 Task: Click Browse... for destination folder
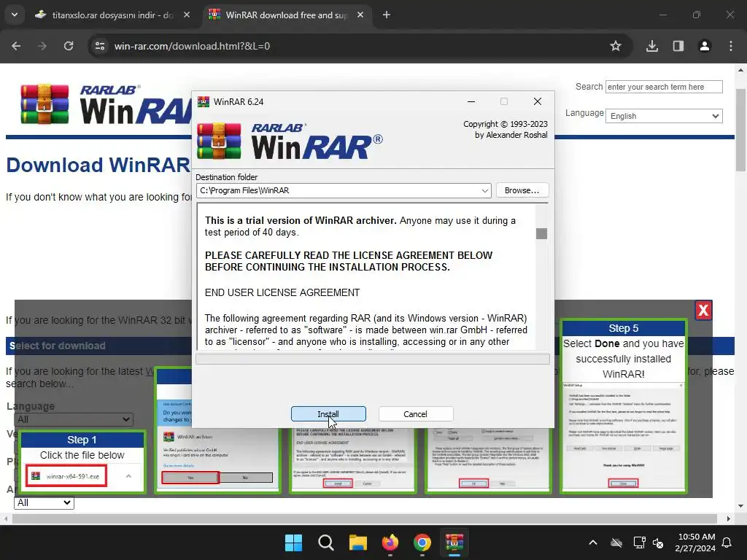pos(522,190)
